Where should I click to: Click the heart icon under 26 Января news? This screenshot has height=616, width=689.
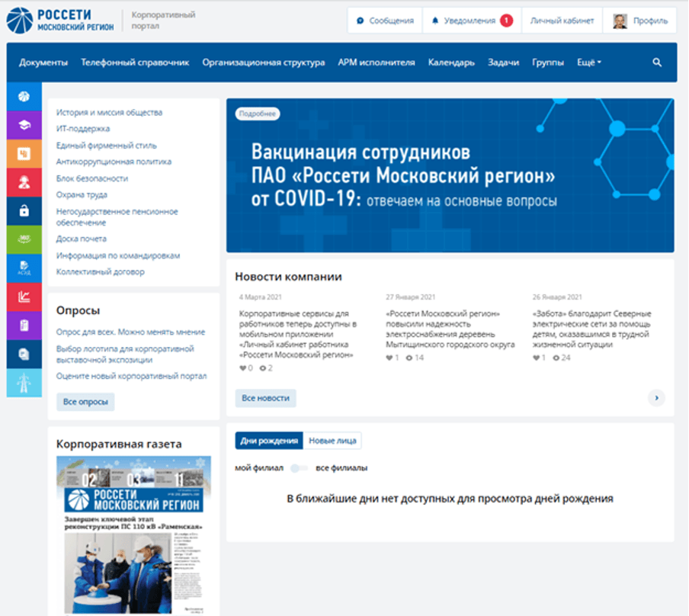[x=536, y=358]
